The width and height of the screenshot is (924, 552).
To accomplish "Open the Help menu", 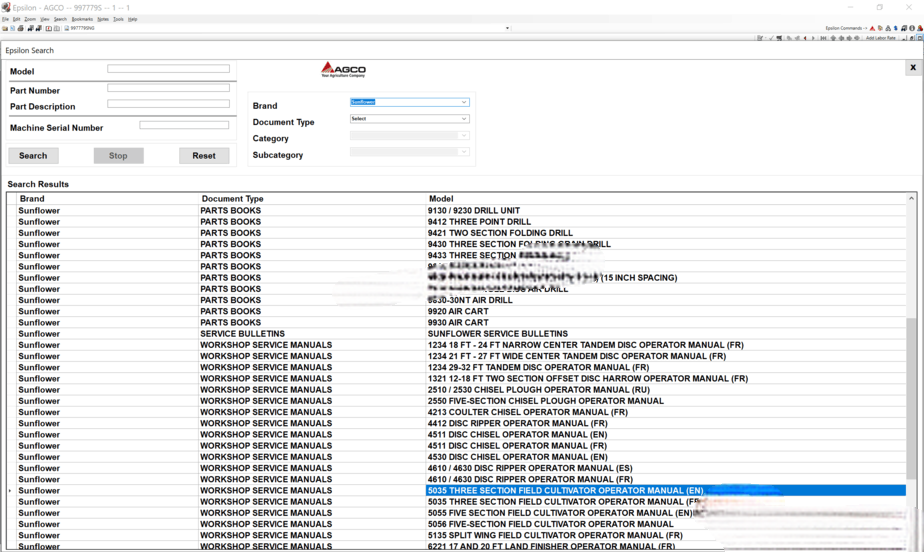I will pos(133,19).
